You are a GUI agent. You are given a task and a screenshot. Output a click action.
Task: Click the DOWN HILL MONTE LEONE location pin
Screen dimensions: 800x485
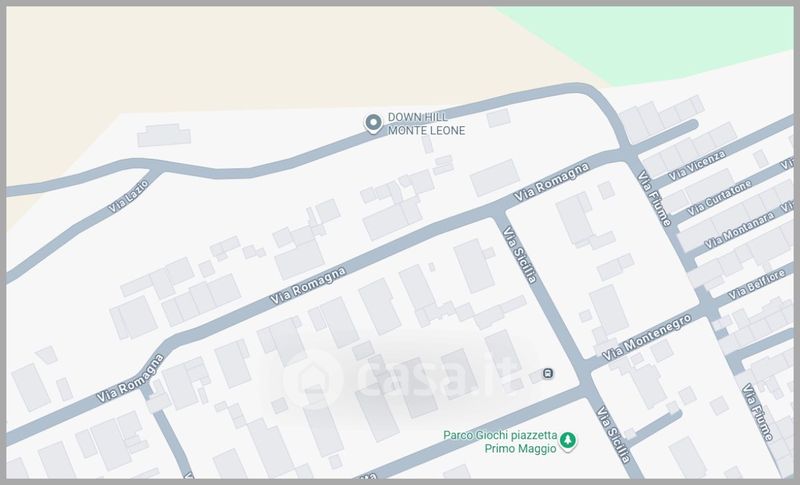[373, 123]
